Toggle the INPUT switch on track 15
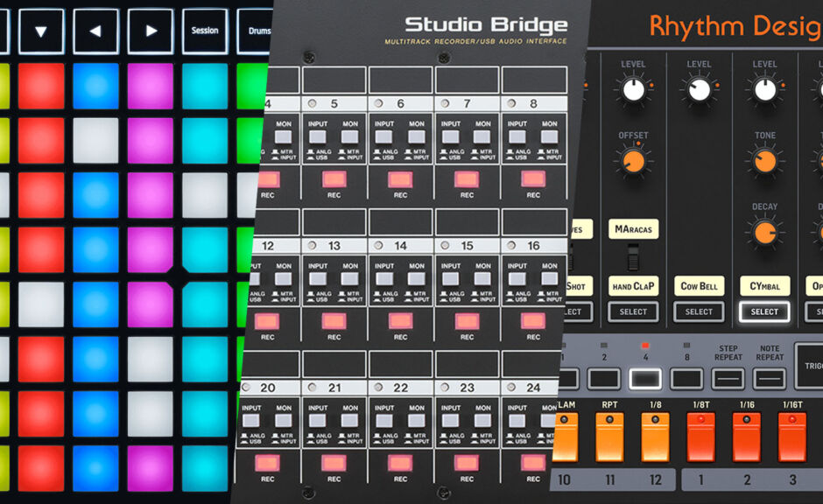The height and width of the screenshot is (504, 823). 449,279
